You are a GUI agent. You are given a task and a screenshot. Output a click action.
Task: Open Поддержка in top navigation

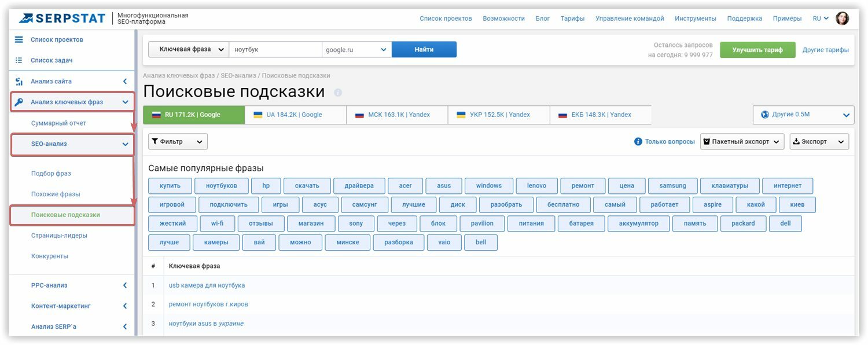click(745, 19)
